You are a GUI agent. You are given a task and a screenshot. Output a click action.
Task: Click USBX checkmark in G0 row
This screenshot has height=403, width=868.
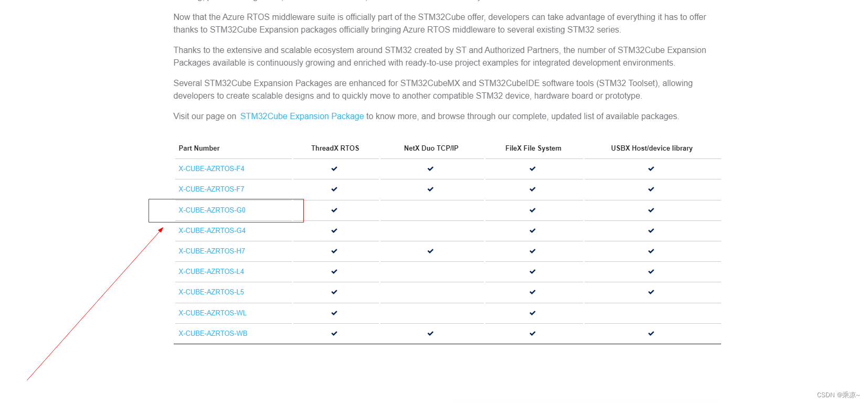tap(651, 210)
